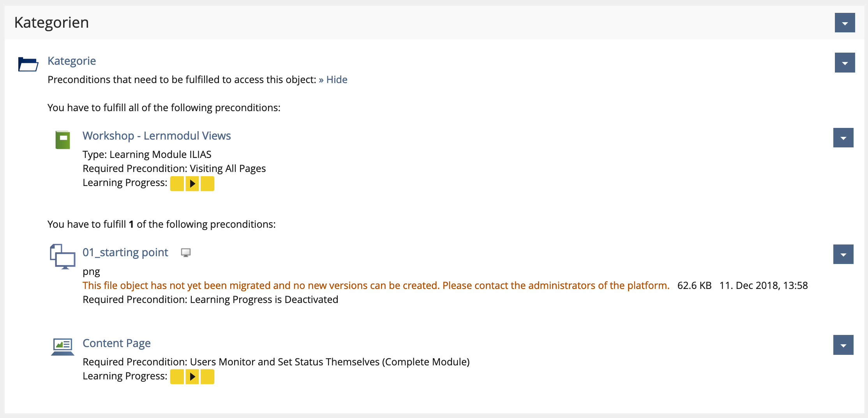Click the Kategorien block heading
Image resolution: width=868 pixels, height=418 pixels.
tap(51, 23)
